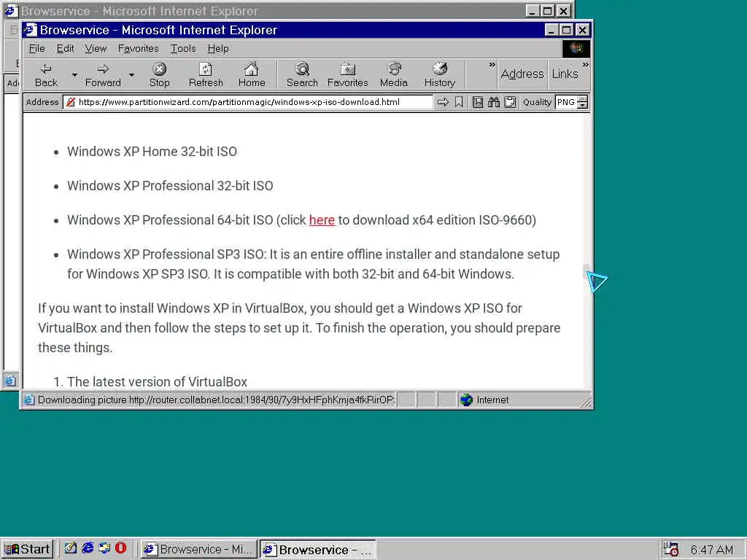The image size is (747, 560).
Task: Click the binoculars find icon
Action: 494,102
